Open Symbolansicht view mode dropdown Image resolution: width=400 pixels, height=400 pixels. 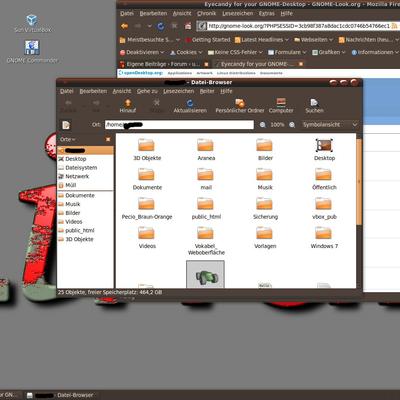click(x=330, y=125)
